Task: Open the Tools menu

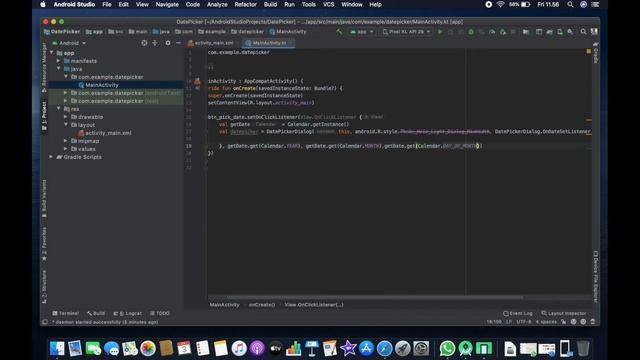Action: (309, 4)
